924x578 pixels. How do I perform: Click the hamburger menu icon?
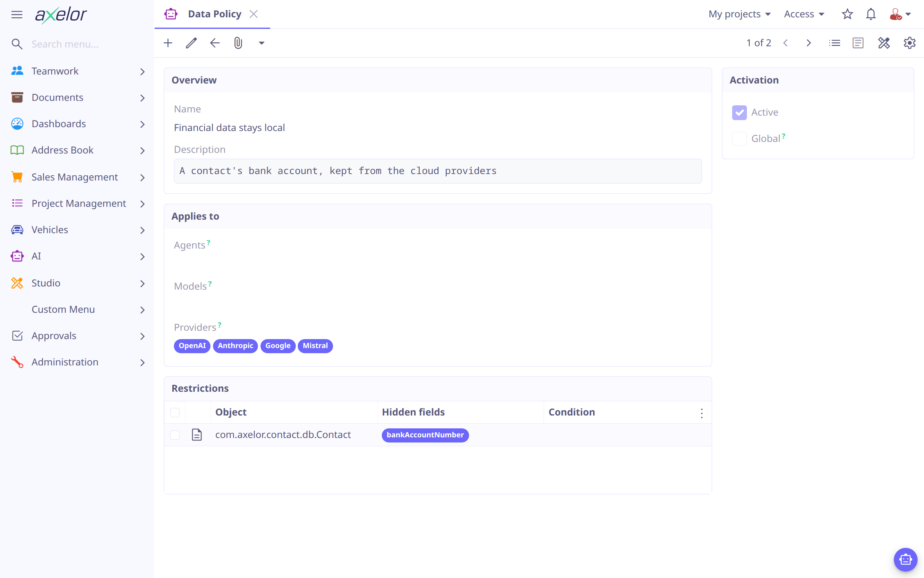coord(17,14)
